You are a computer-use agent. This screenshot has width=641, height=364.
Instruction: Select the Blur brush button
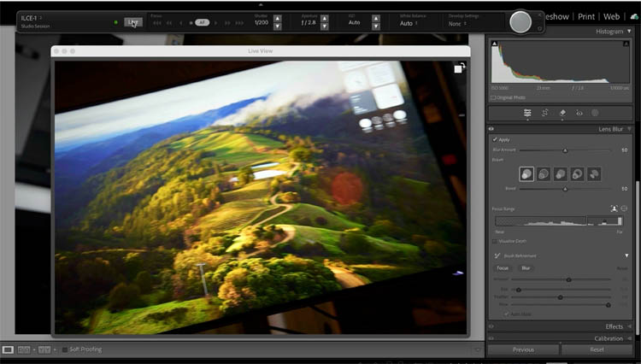click(x=526, y=268)
